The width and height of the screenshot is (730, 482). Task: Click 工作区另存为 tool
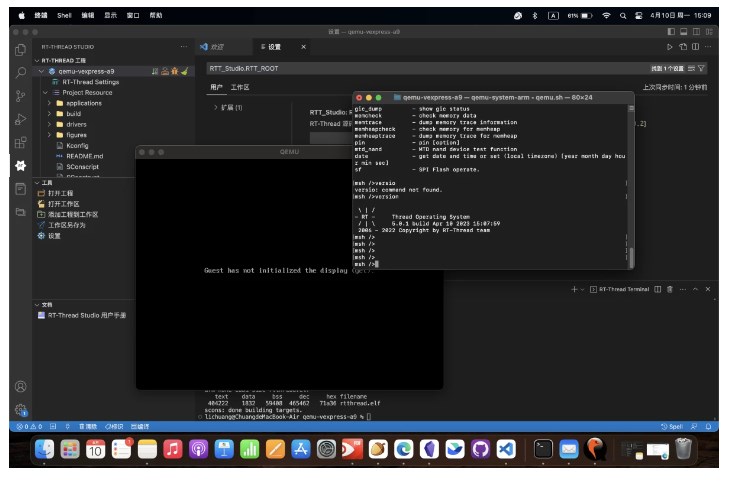click(x=67, y=225)
